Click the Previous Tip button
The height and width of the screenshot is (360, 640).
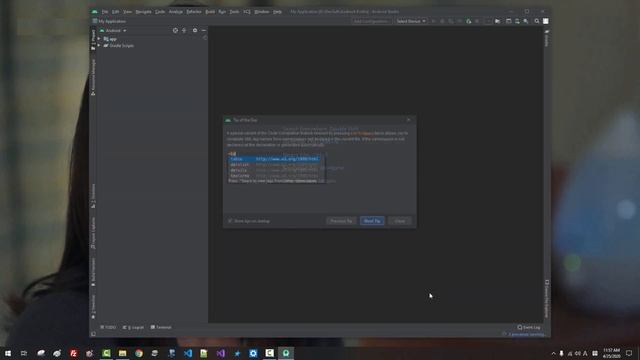341,221
